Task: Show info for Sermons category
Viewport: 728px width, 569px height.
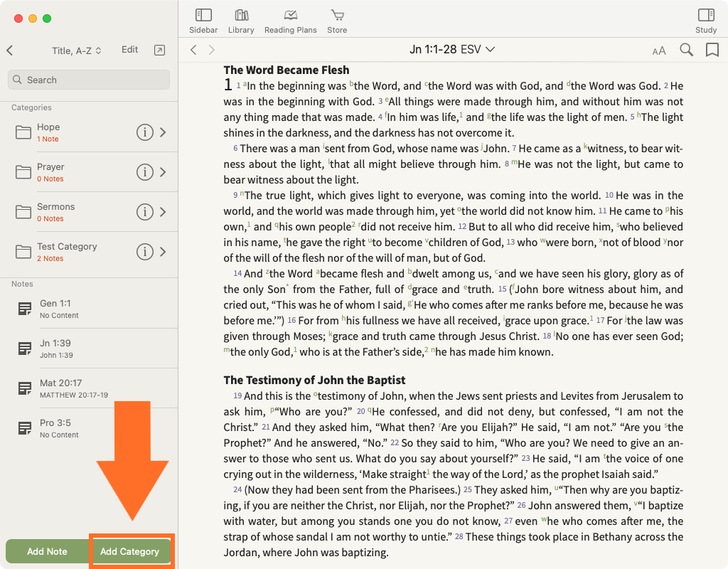Action: click(144, 212)
